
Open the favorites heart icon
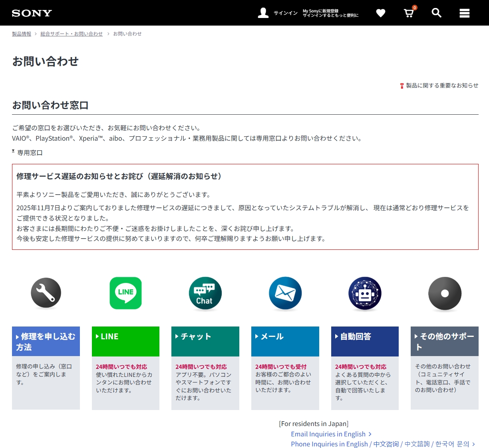coord(381,13)
